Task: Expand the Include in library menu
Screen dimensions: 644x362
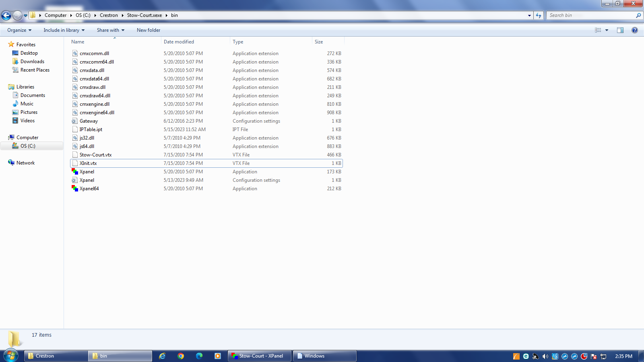Action: coord(64,30)
